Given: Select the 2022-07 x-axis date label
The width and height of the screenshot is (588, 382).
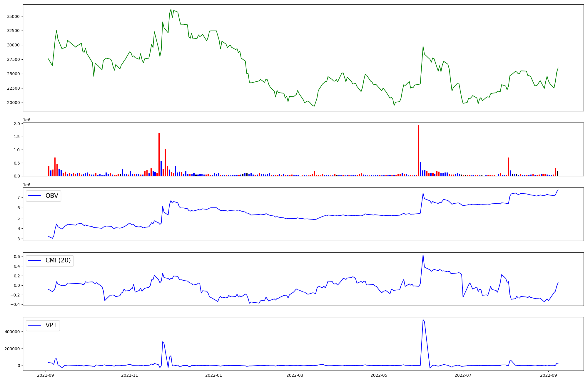Looking at the screenshot, I should point(463,375).
